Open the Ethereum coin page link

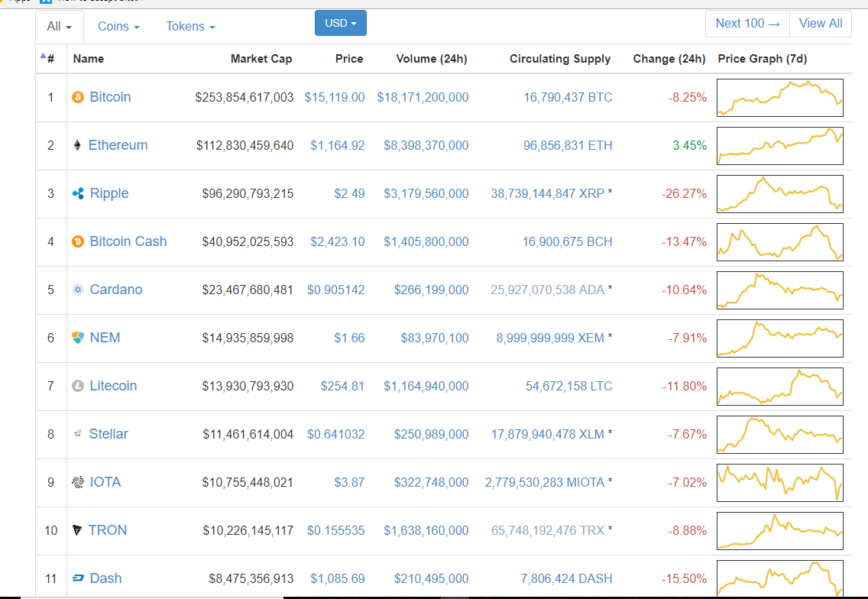click(x=118, y=146)
